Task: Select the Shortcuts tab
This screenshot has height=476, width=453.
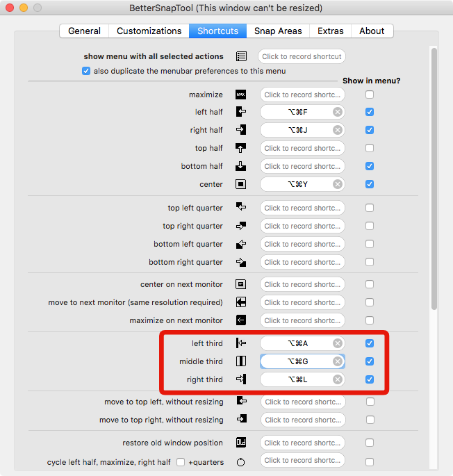Action: [x=217, y=31]
